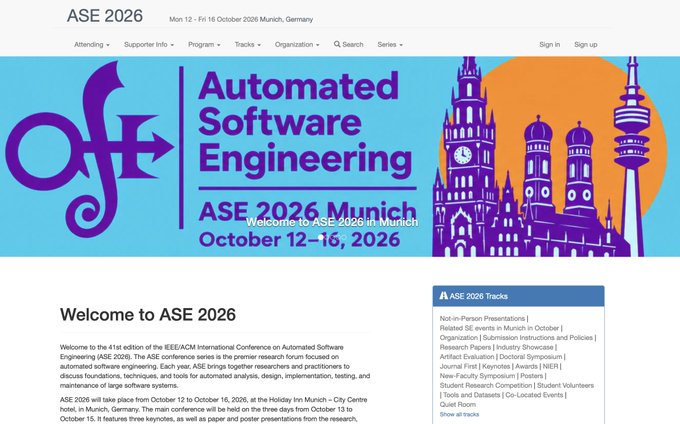This screenshot has width=680, height=424.
Task: Open the Program dropdown
Action: click(x=204, y=44)
